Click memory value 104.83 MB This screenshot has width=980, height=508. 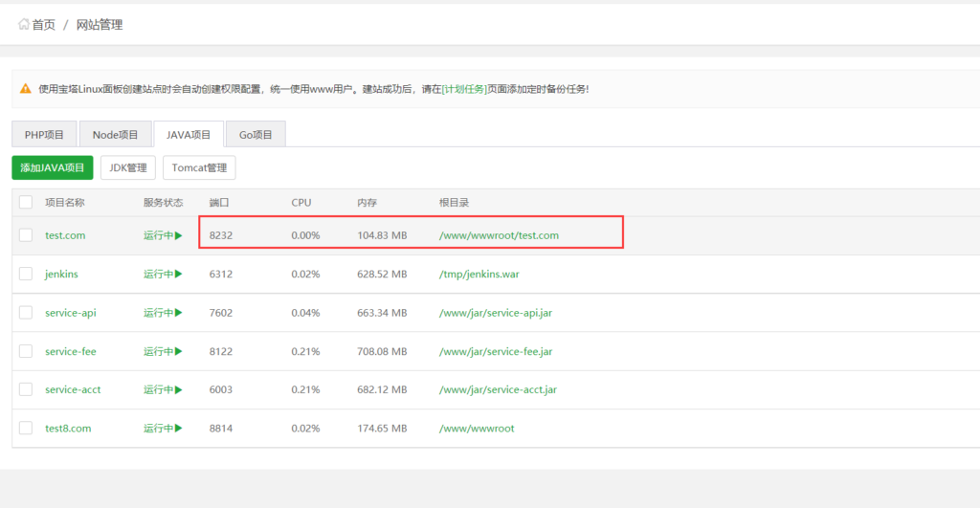tap(382, 235)
